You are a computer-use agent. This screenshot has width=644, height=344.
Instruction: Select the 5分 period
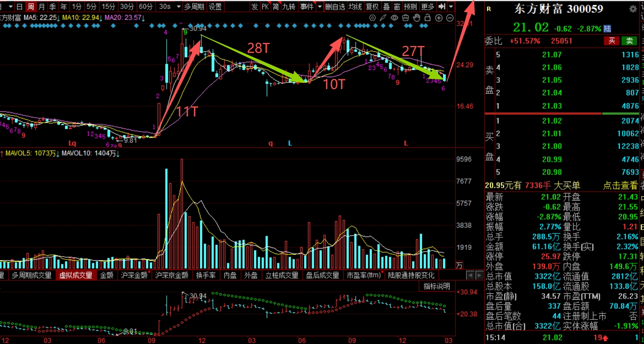click(x=91, y=7)
